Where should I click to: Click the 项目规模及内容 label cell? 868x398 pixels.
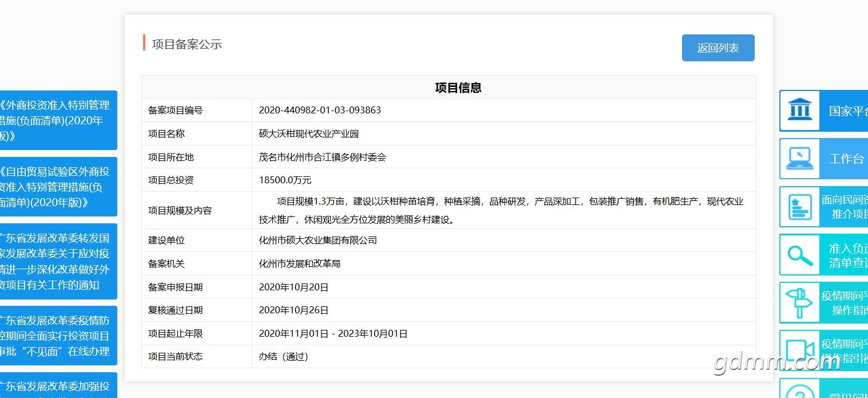pos(197,210)
